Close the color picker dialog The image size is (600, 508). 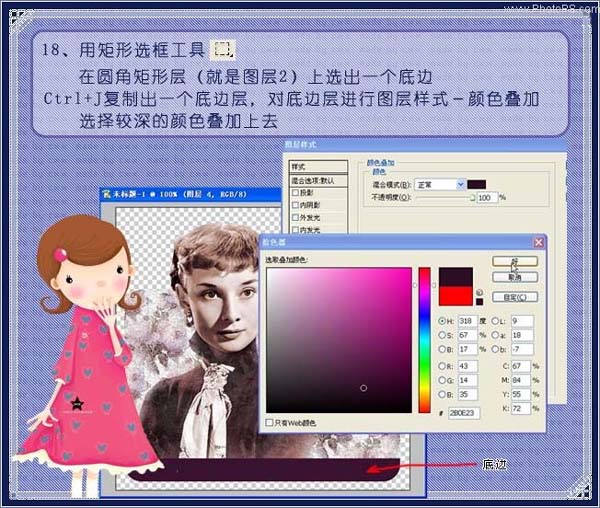[x=538, y=242]
